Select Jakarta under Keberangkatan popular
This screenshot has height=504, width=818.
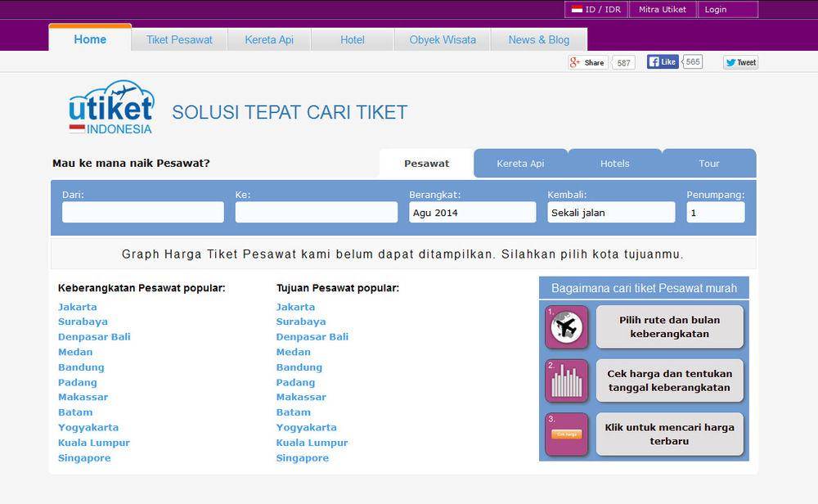click(77, 307)
